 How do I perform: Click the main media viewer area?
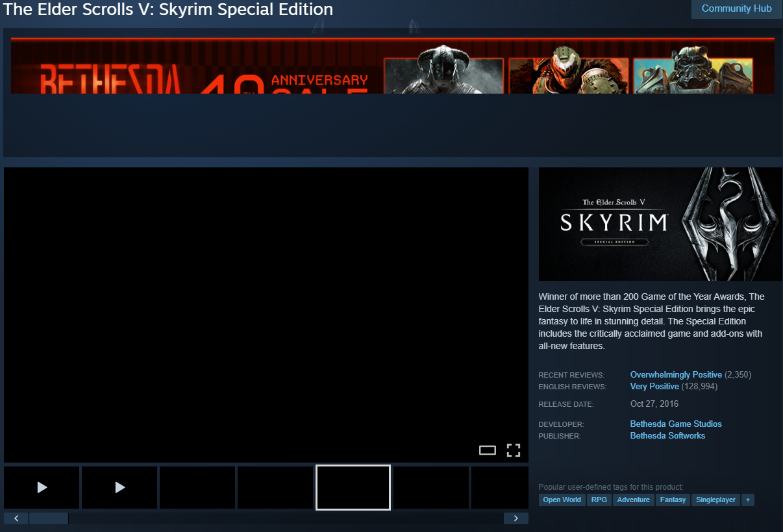coord(266,315)
